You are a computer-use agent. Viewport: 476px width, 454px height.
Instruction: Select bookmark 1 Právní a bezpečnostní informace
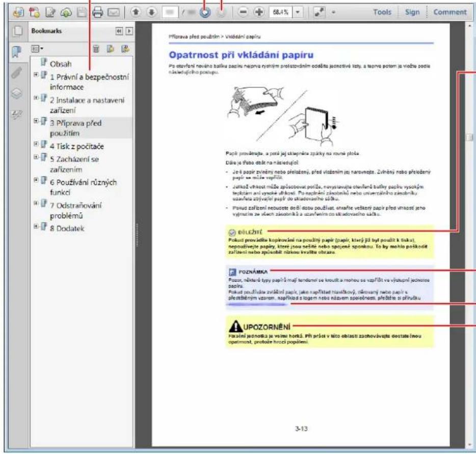tap(89, 82)
